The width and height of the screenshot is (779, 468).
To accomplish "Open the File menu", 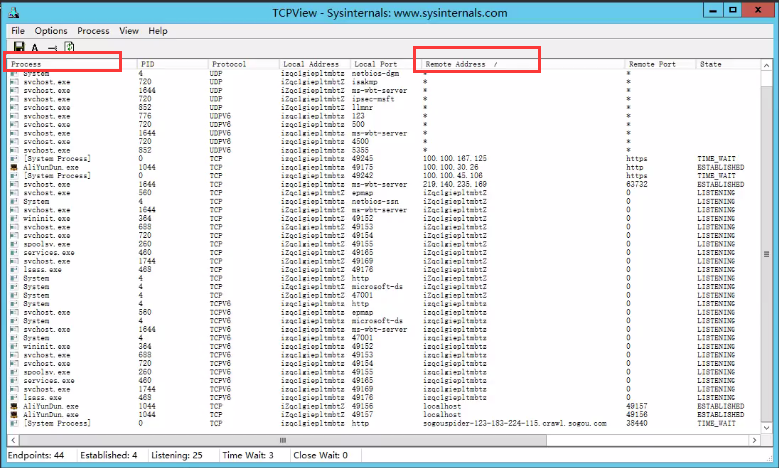I will (18, 31).
